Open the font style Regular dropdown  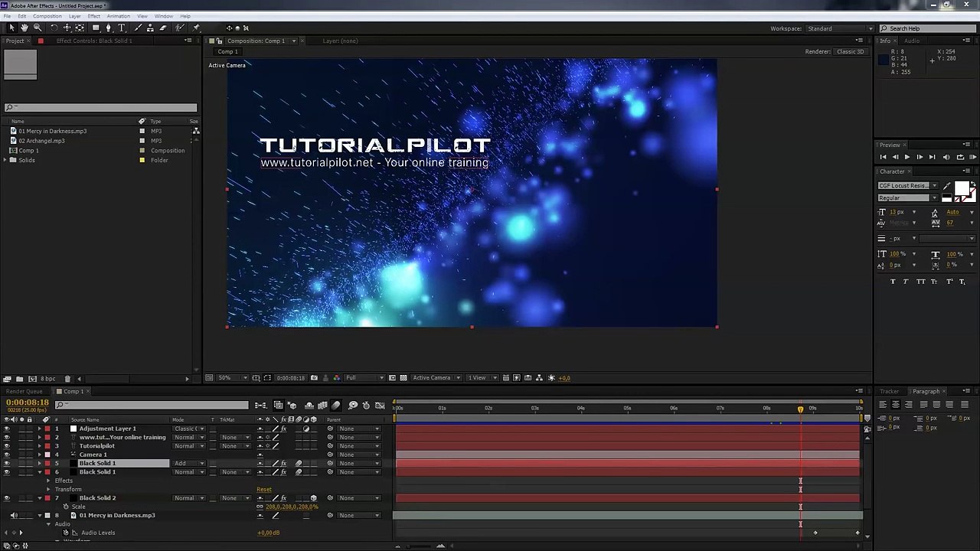(x=908, y=198)
